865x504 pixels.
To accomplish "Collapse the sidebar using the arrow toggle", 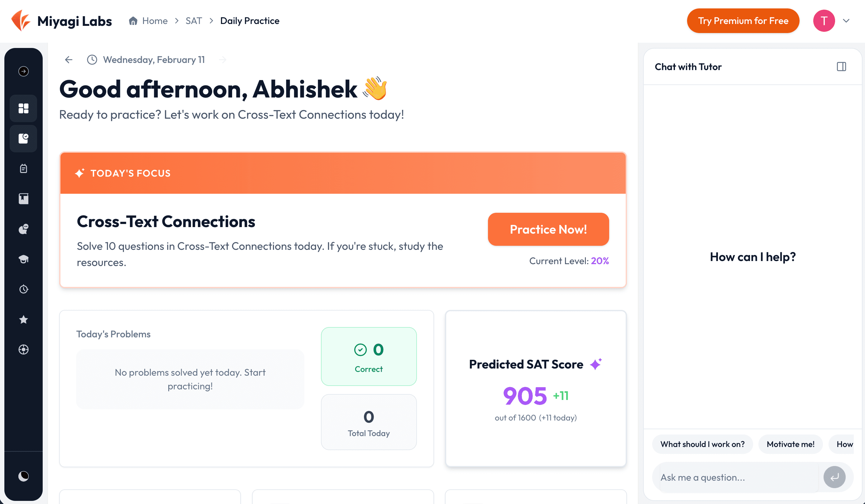I will pos(23,71).
